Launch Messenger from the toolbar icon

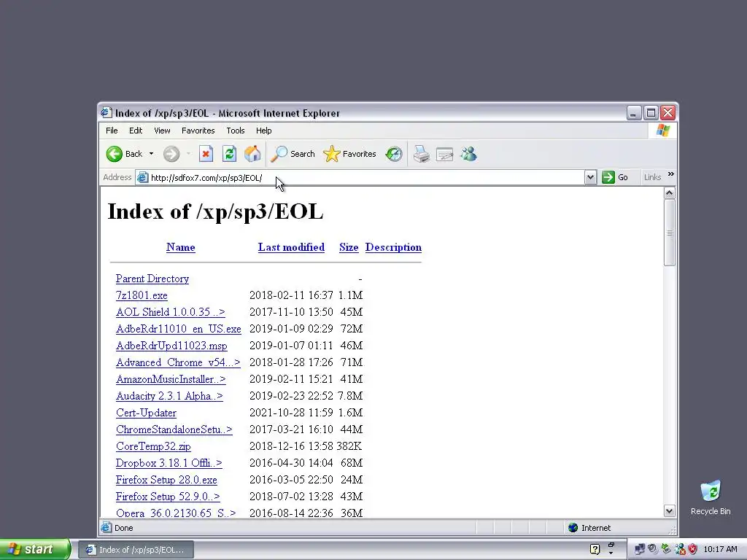(x=469, y=154)
